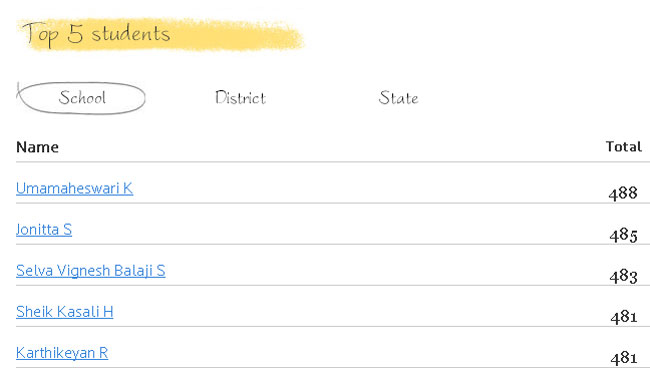The image size is (650, 376).
Task: Click the Top 5 students heading text
Action: (x=96, y=34)
